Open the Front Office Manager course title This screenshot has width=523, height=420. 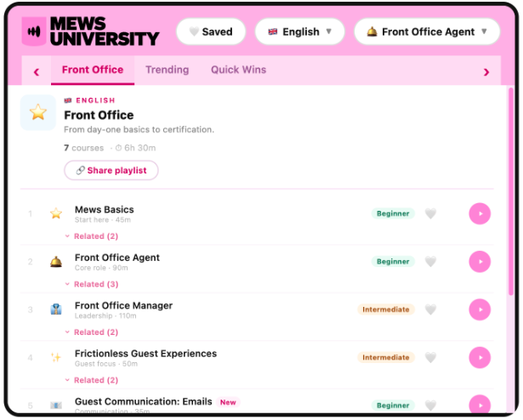124,305
